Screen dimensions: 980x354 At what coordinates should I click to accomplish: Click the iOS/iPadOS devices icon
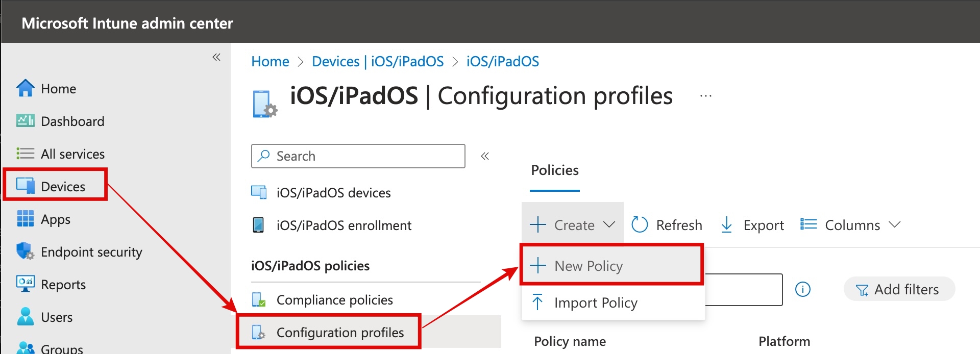259,192
